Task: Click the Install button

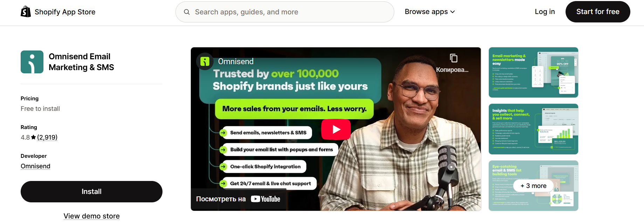Action: [x=91, y=191]
